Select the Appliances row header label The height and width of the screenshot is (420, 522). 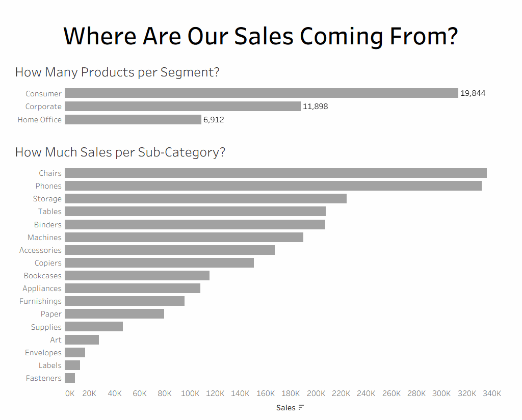pos(42,288)
